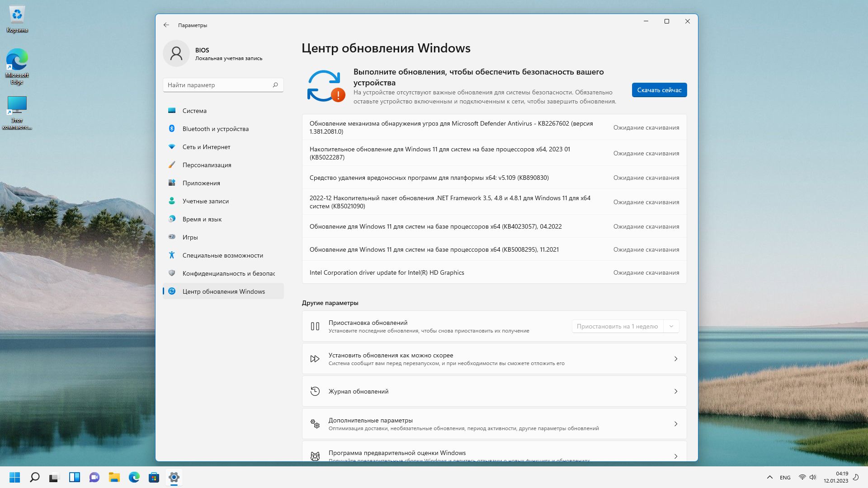Select Этот компьютер desktop icon
Screen dimensions: 868x488
[17, 113]
